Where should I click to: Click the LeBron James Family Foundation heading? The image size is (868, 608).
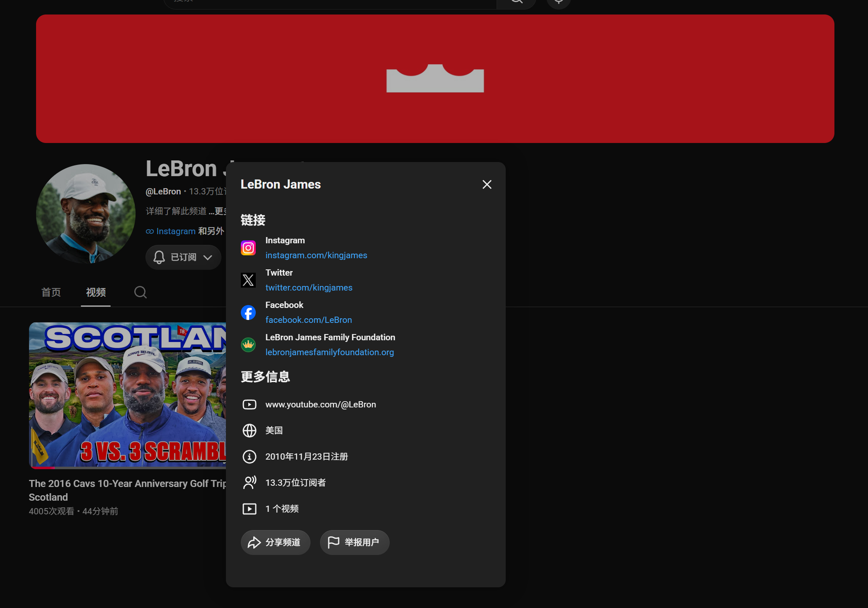[330, 337]
